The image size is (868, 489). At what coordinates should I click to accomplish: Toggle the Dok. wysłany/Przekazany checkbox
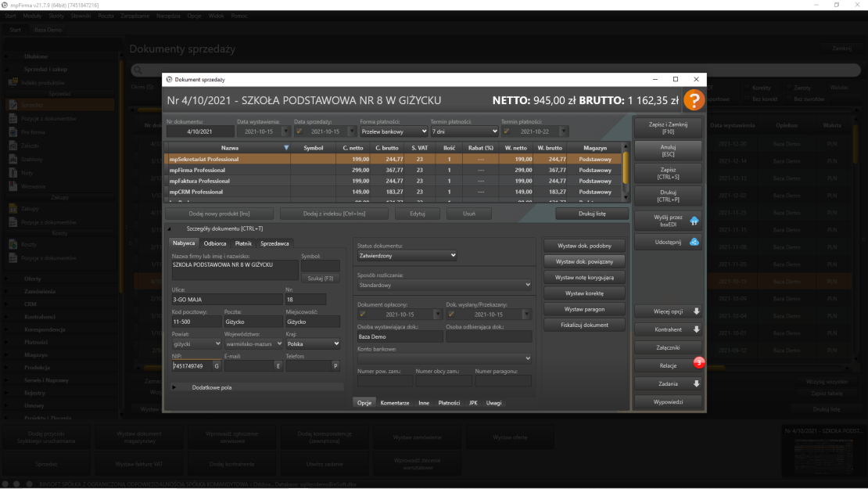(x=451, y=315)
